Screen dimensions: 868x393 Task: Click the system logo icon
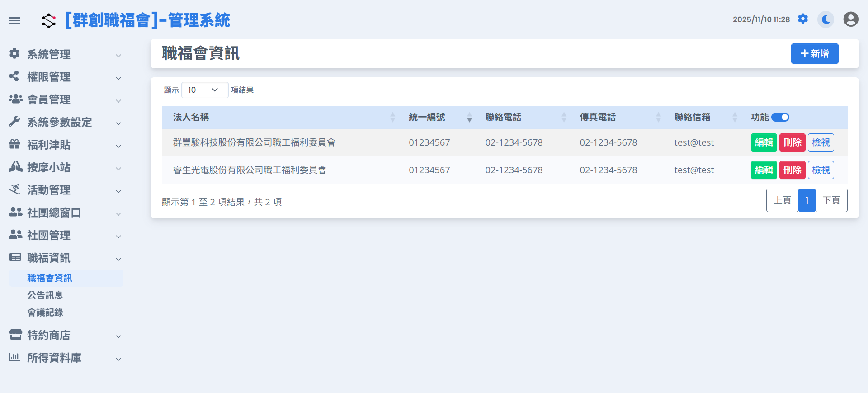49,20
